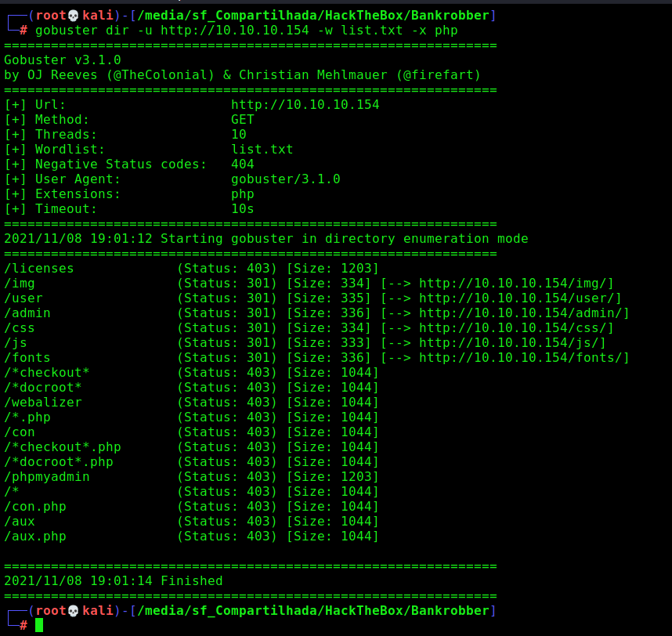The height and width of the screenshot is (636, 672).
Task: Click the 'Status: 301' value on /admin row
Action: pos(226,313)
